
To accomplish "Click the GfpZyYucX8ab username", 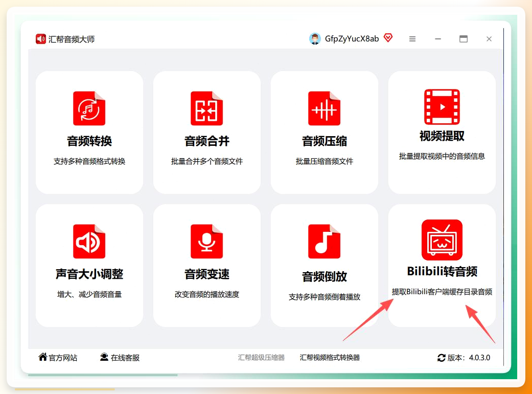I will tap(352, 39).
